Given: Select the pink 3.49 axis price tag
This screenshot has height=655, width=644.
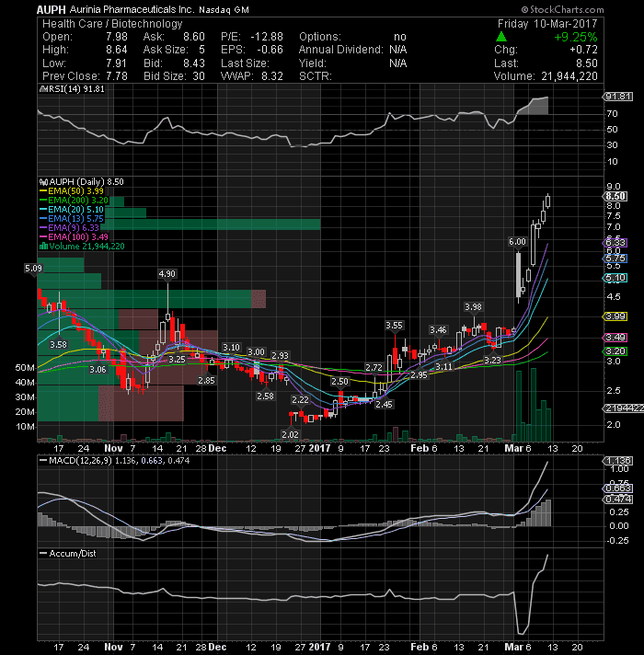Looking at the screenshot, I should coord(615,337).
